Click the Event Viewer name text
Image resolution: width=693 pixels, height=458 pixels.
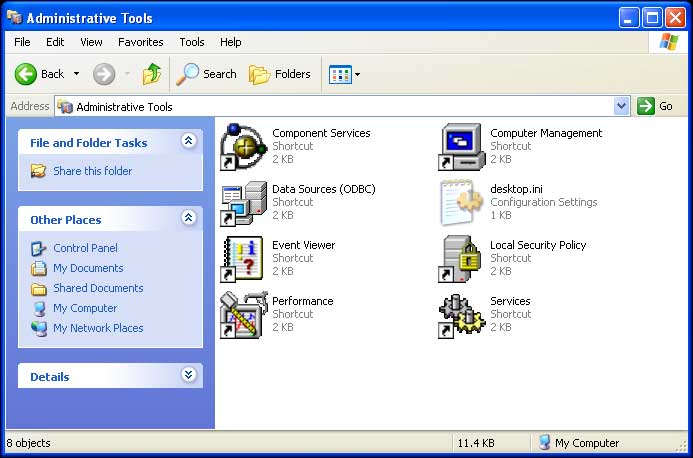pyautogui.click(x=303, y=245)
